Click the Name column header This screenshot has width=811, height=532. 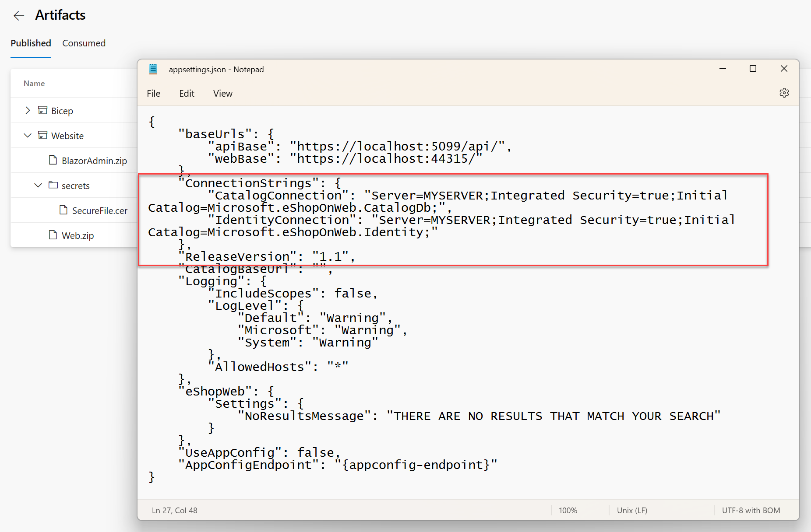(x=34, y=83)
